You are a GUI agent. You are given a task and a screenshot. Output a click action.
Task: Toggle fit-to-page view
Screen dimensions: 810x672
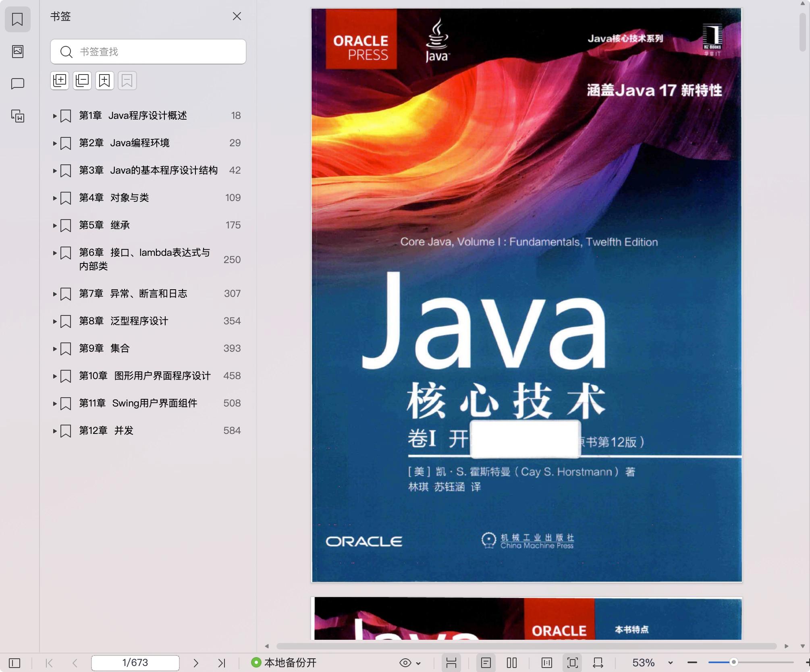(573, 663)
